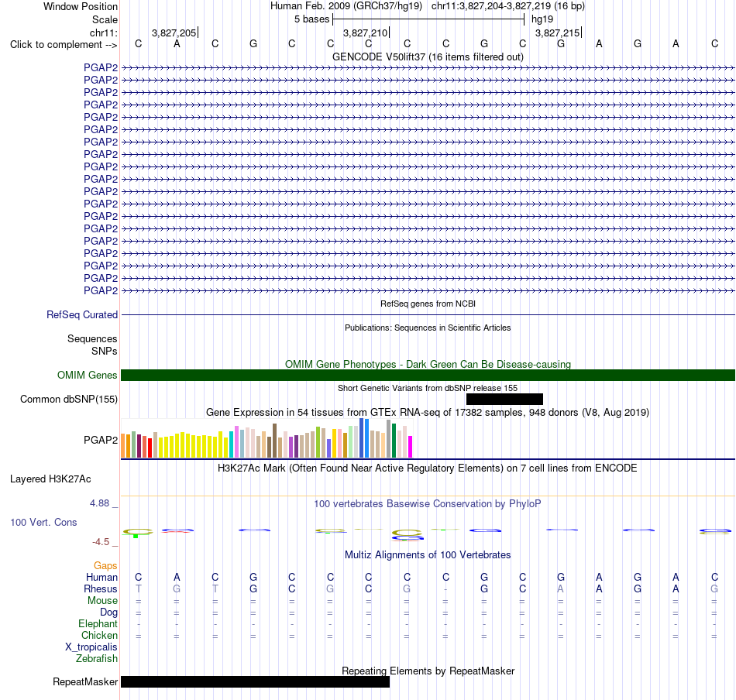The height and width of the screenshot is (700, 736).
Task: Click the Layered H3K27Ac side label
Action: 50,479
